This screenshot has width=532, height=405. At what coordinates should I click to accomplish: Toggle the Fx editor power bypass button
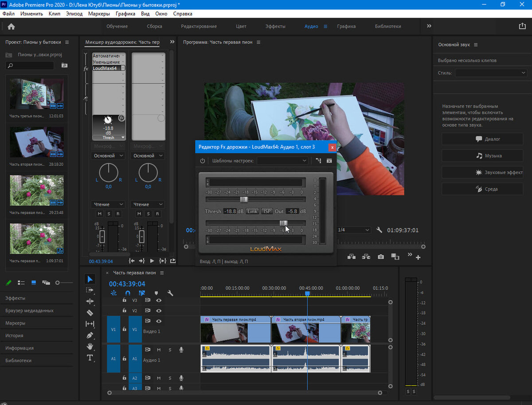coord(203,161)
